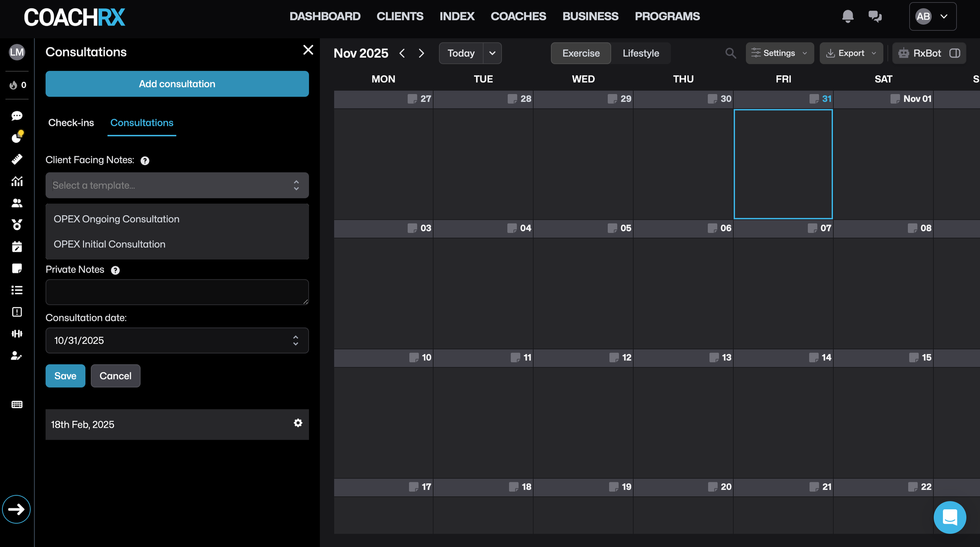Switch to the Check-ins tab
This screenshot has width=980, height=547.
(71, 123)
